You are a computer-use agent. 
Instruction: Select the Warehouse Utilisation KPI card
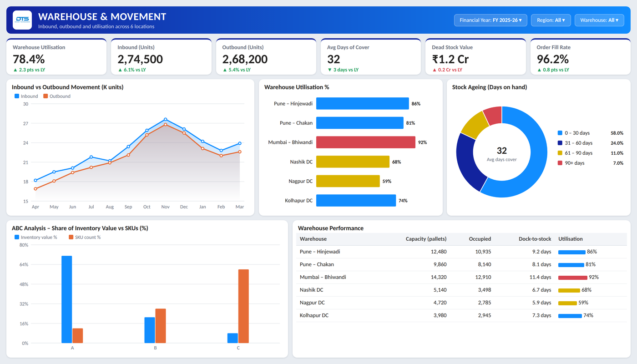pos(56,57)
